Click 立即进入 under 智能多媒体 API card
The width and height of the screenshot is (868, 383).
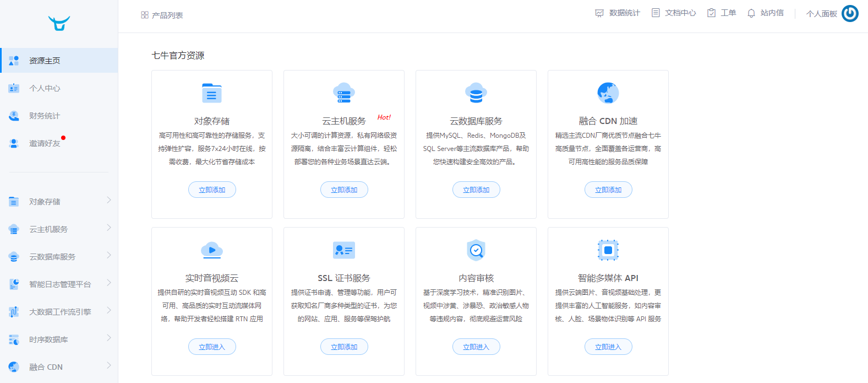[608, 347]
